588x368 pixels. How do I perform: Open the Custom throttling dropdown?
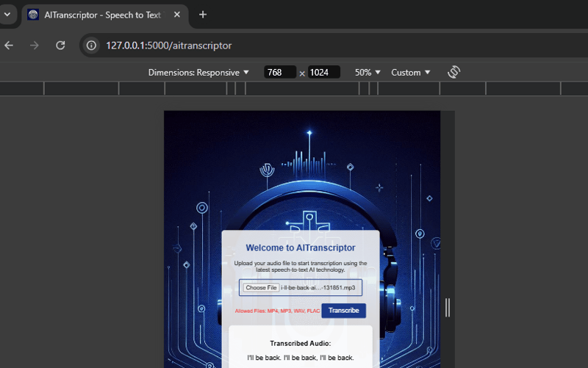pyautogui.click(x=410, y=73)
